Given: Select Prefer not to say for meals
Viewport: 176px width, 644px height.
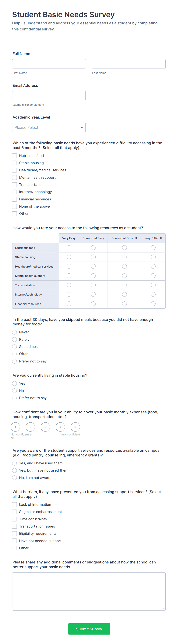Looking at the screenshot, I should pyautogui.click(x=15, y=361).
